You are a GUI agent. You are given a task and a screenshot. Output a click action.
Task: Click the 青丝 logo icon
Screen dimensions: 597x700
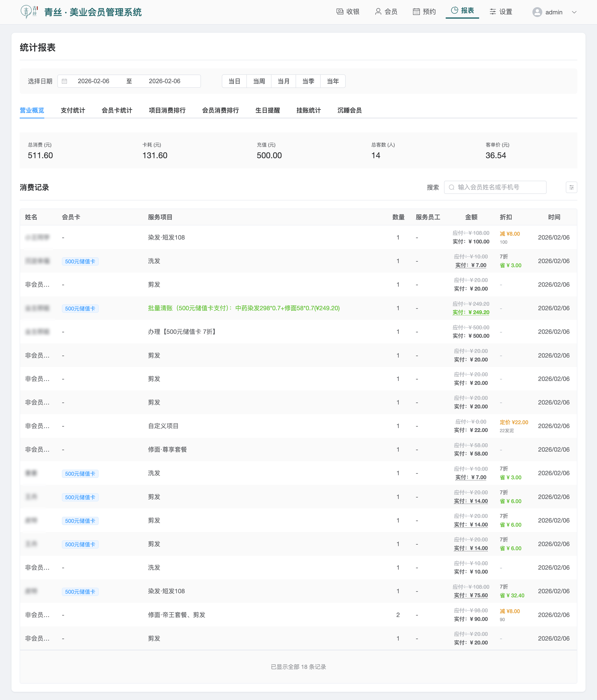pos(29,12)
